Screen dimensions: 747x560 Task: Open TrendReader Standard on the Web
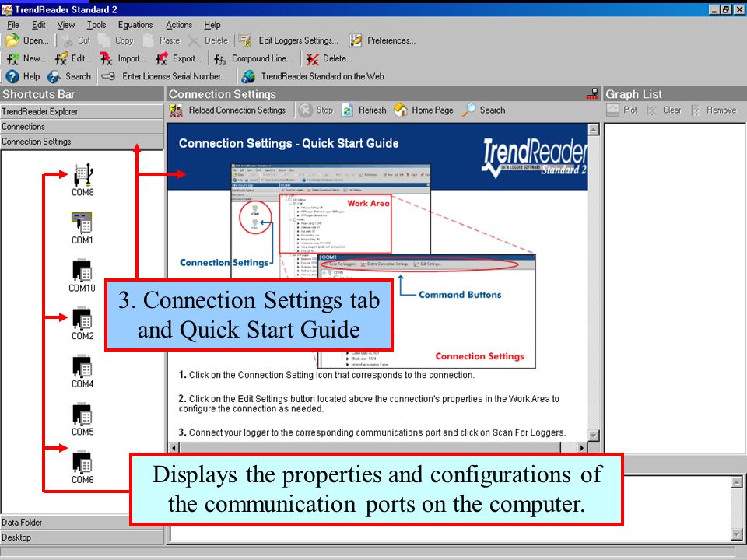pyautogui.click(x=313, y=76)
